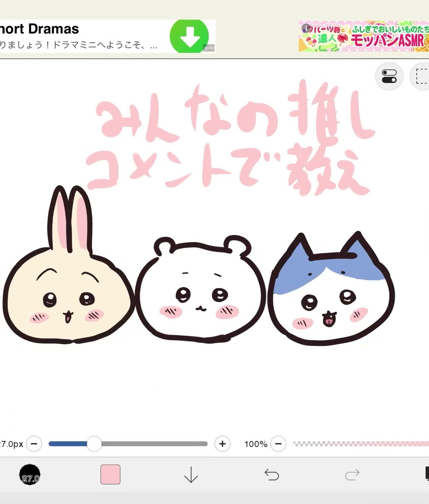
Task: Redo with the greyed forward arrow
Action: tap(352, 475)
